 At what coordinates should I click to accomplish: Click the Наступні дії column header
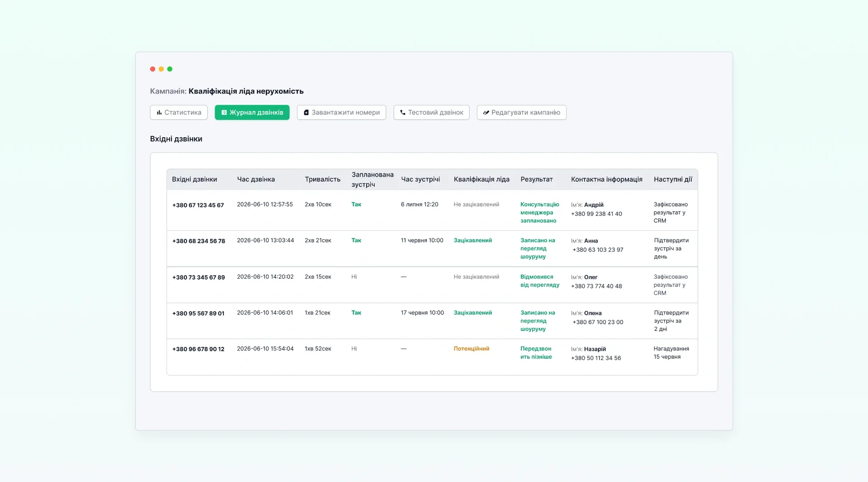(x=673, y=179)
